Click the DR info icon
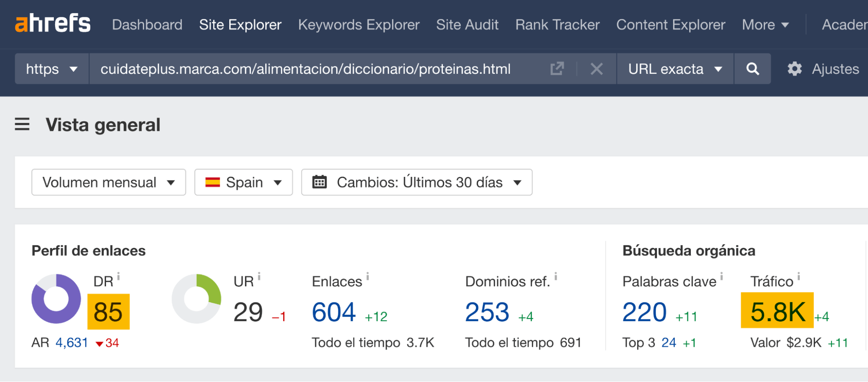Viewport: 868px width, 382px height. point(118,276)
